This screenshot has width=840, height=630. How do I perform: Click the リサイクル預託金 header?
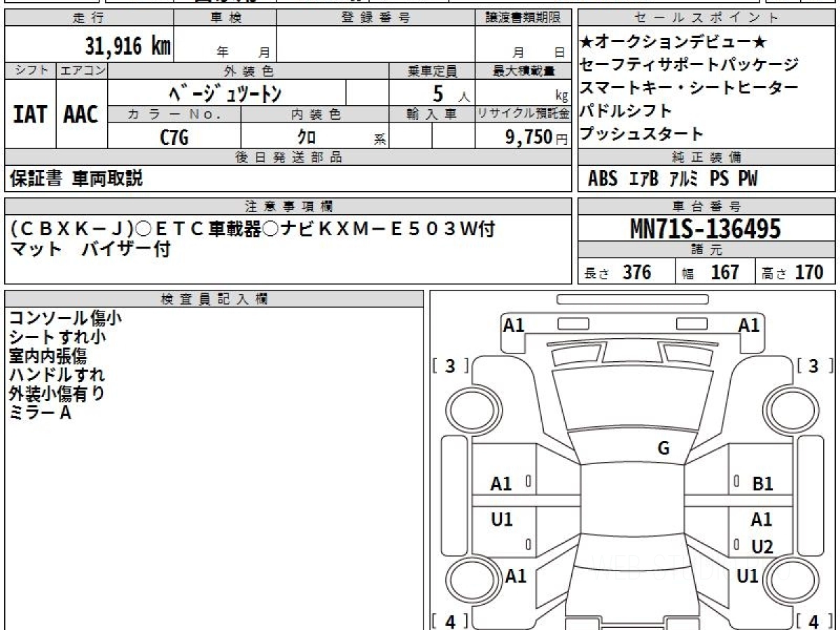[524, 114]
